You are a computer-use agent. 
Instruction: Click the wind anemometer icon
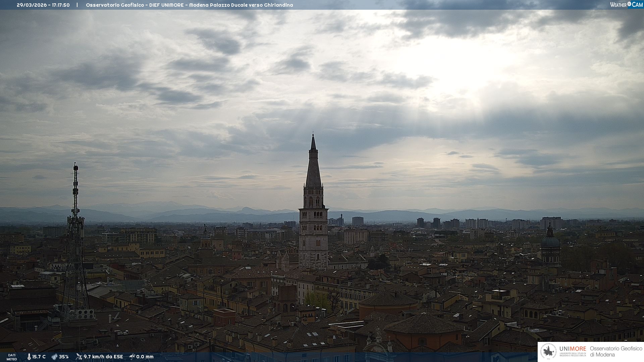click(79, 357)
